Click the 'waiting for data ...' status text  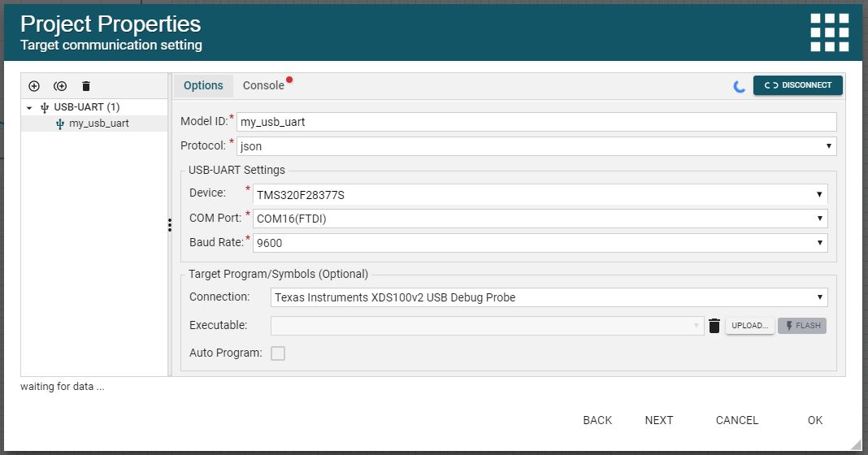point(62,387)
